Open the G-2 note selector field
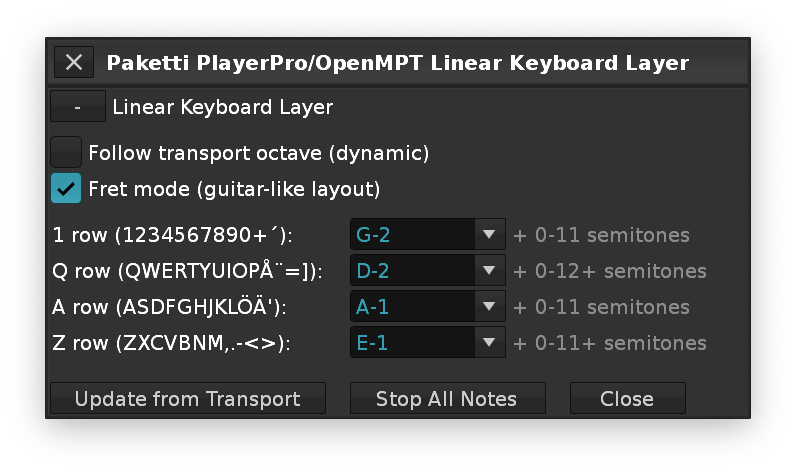 (412, 235)
